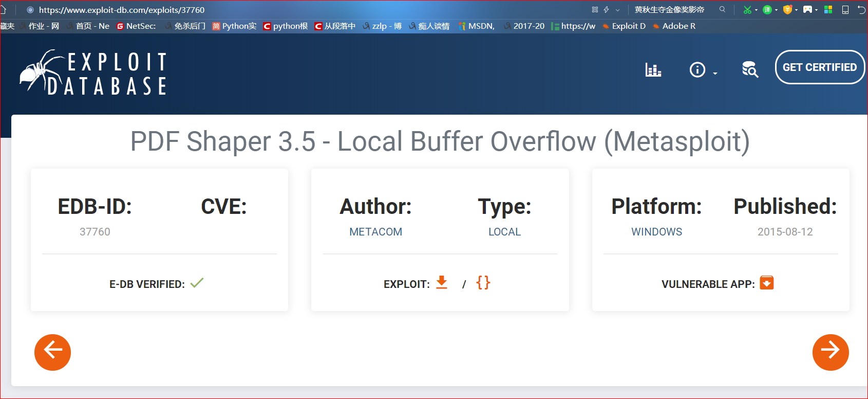Click the published date 2015-08-12
Screen dimensions: 868x399
[785, 232]
